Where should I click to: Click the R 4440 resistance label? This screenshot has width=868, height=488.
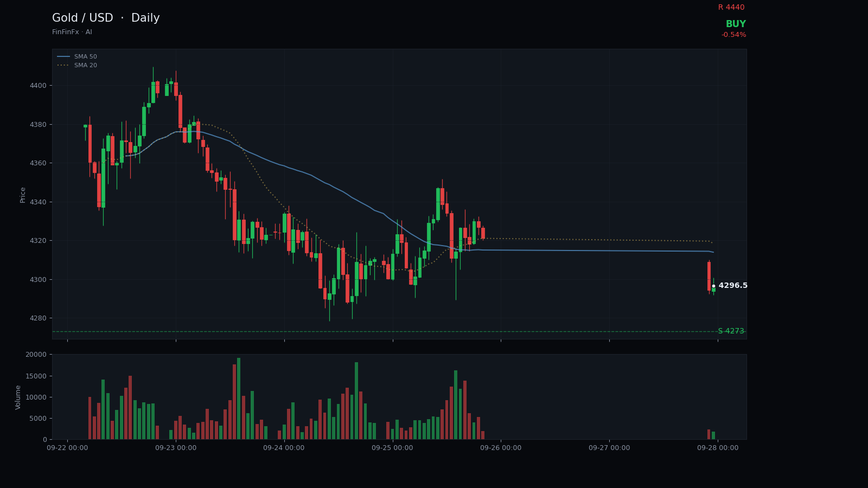pos(731,8)
